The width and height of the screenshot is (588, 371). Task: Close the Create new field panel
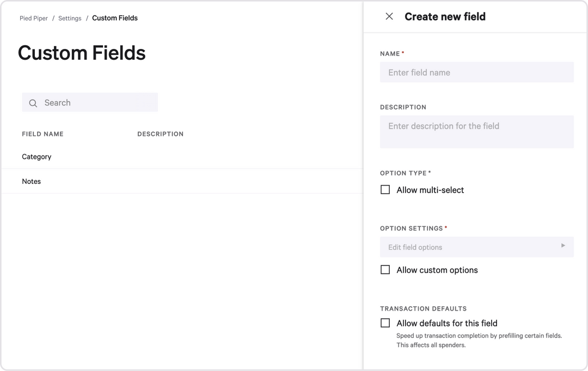pyautogui.click(x=389, y=16)
